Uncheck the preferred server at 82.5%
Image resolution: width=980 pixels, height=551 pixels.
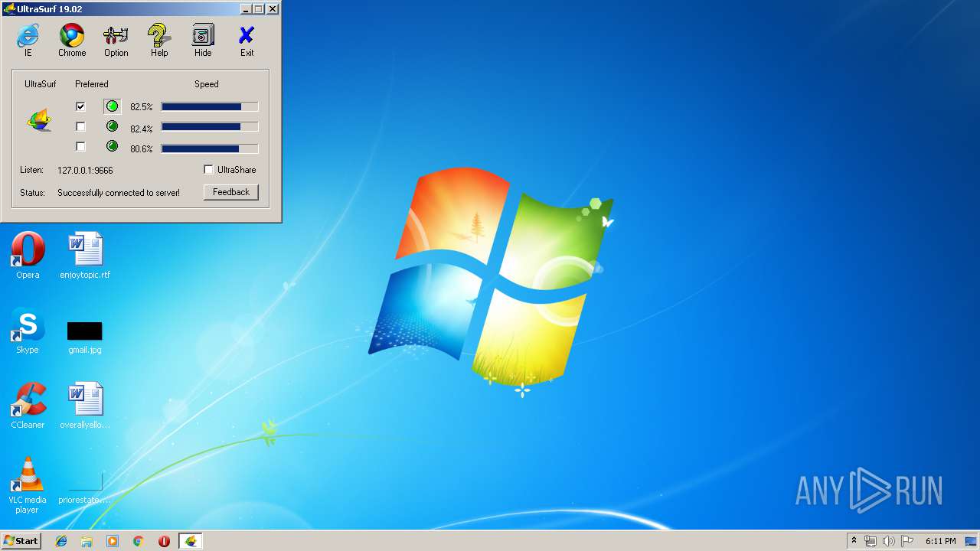point(80,106)
